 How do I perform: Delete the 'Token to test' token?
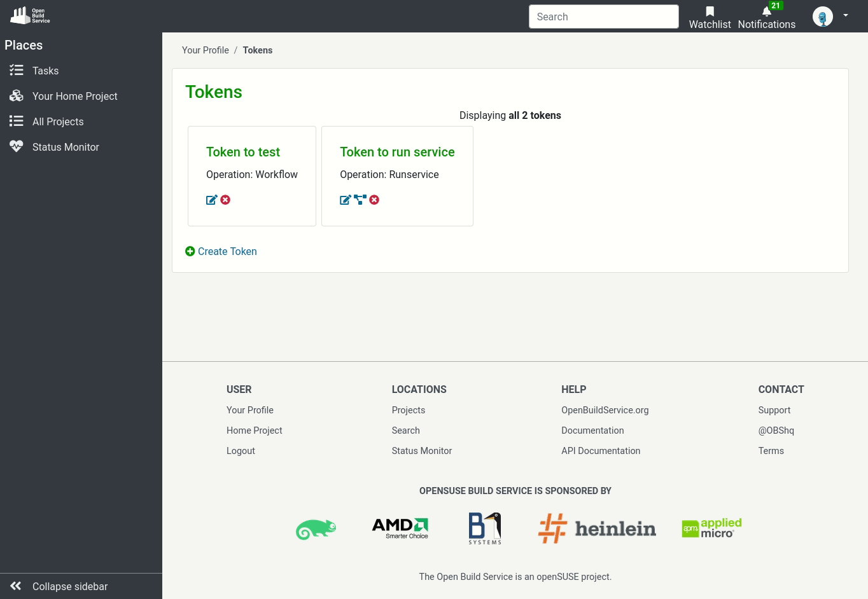[x=225, y=200]
